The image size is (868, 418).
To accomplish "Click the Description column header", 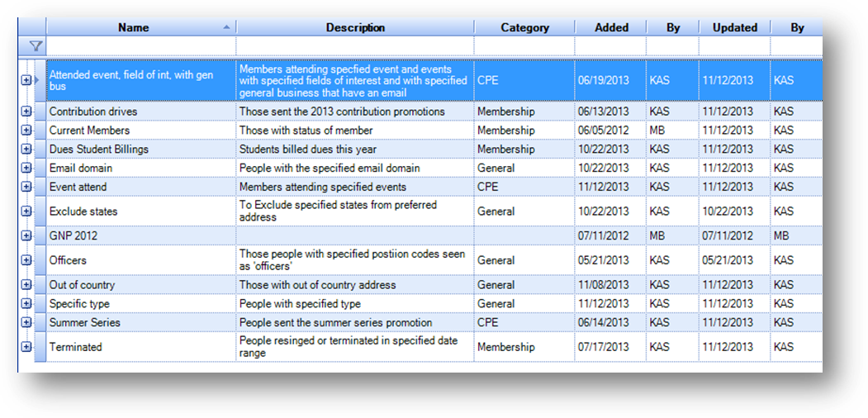I will pyautogui.click(x=355, y=27).
